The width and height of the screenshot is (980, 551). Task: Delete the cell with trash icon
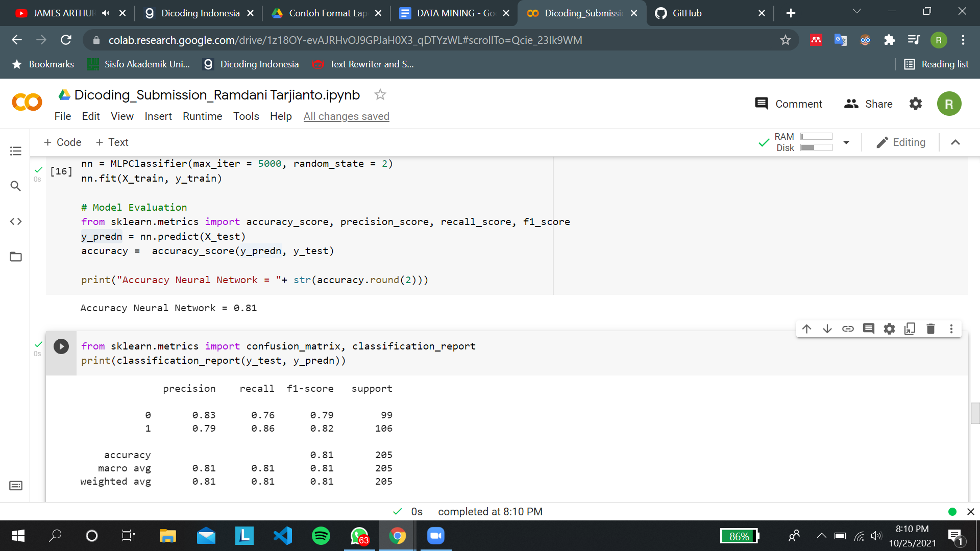[x=930, y=329]
